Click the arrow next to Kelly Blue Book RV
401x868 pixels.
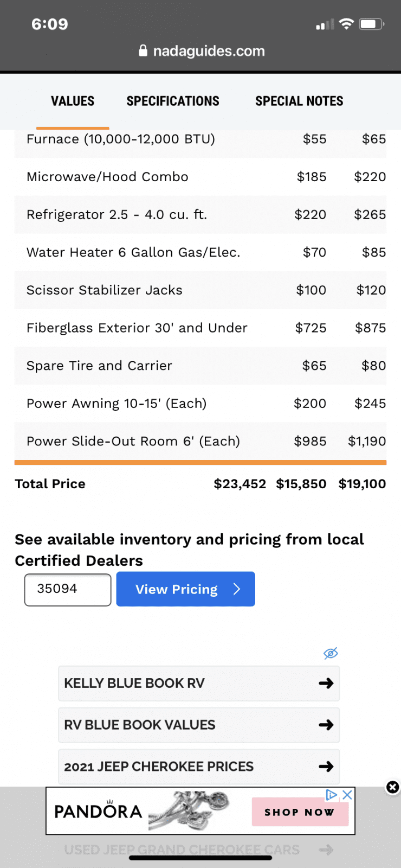(x=326, y=683)
